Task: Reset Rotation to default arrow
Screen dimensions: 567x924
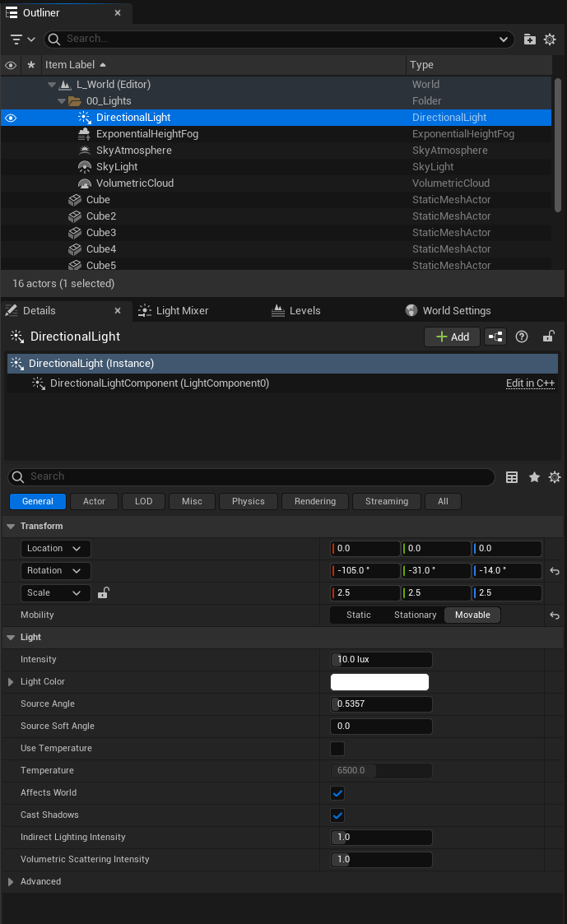Action: [x=555, y=571]
